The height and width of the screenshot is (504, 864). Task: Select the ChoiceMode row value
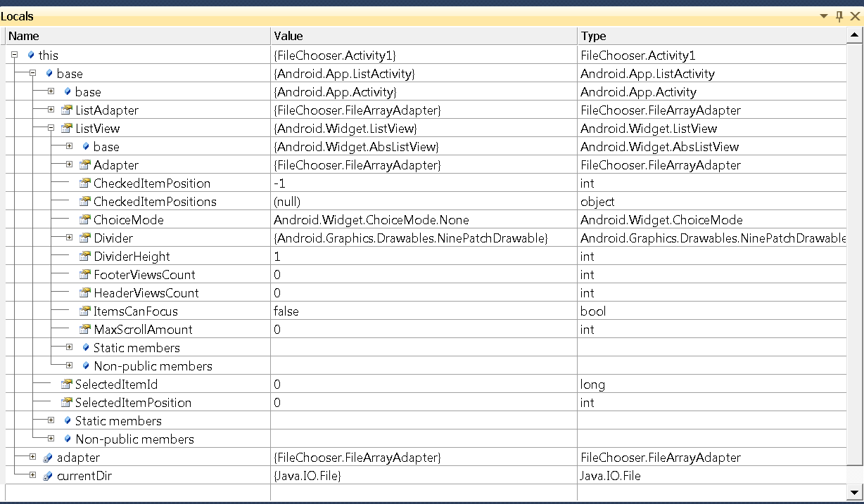click(x=371, y=220)
